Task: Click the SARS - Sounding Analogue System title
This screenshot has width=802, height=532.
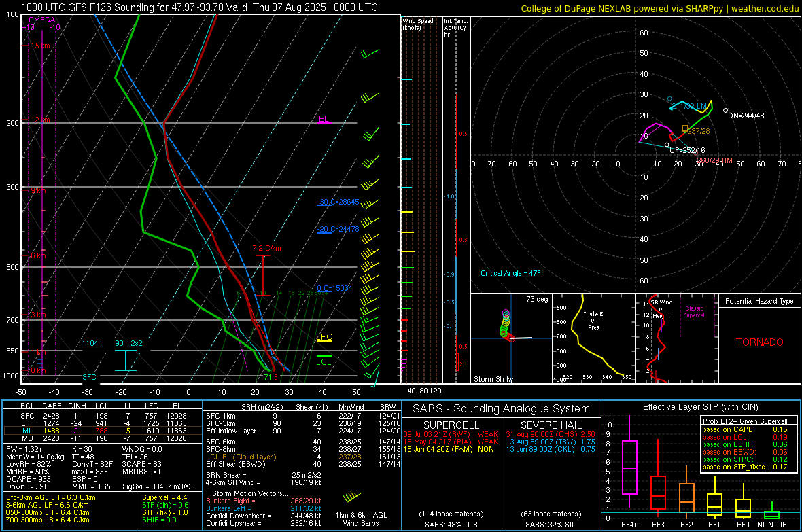Action: (502, 408)
